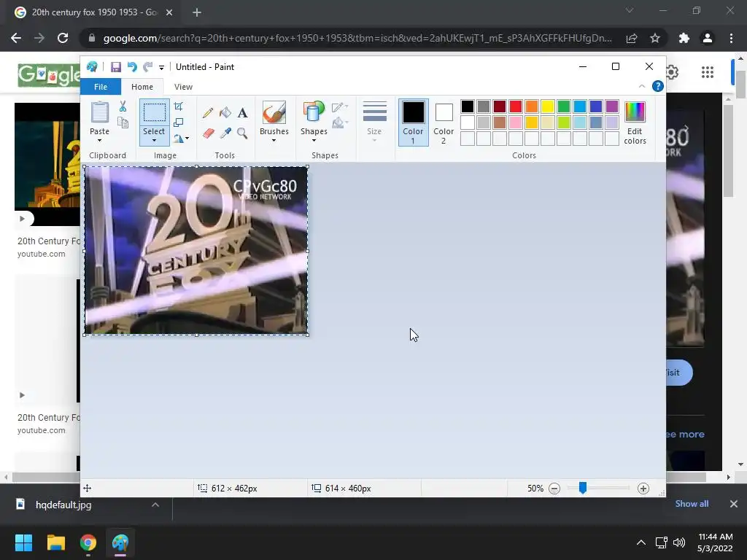Click the Undo arrow in Paint title bar

pyautogui.click(x=132, y=67)
